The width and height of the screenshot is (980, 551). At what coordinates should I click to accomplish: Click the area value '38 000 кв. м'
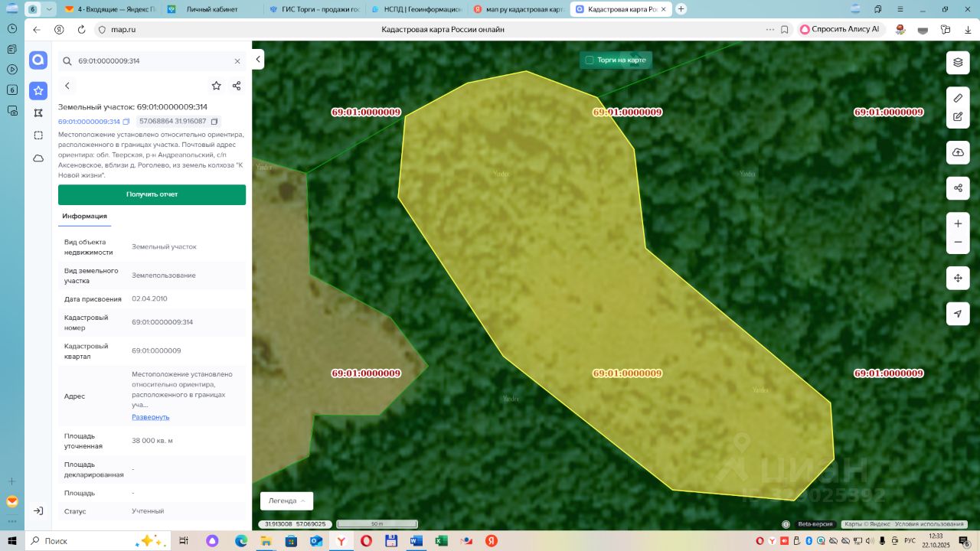click(x=152, y=441)
